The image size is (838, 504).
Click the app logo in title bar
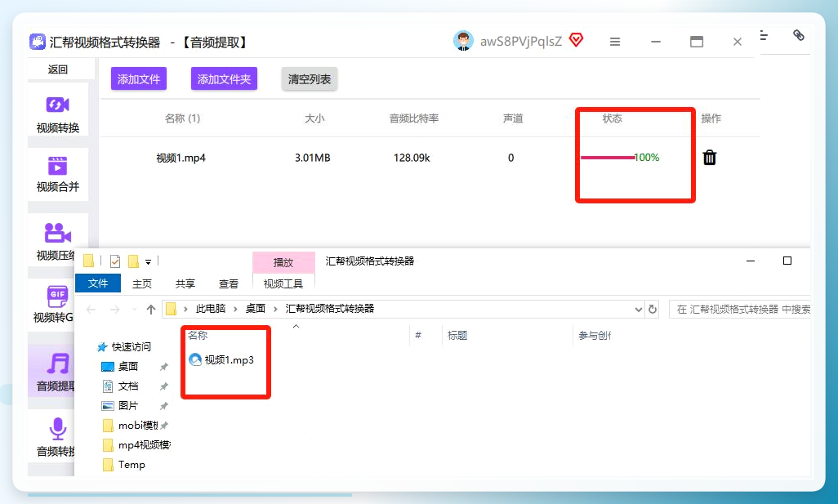pyautogui.click(x=38, y=42)
